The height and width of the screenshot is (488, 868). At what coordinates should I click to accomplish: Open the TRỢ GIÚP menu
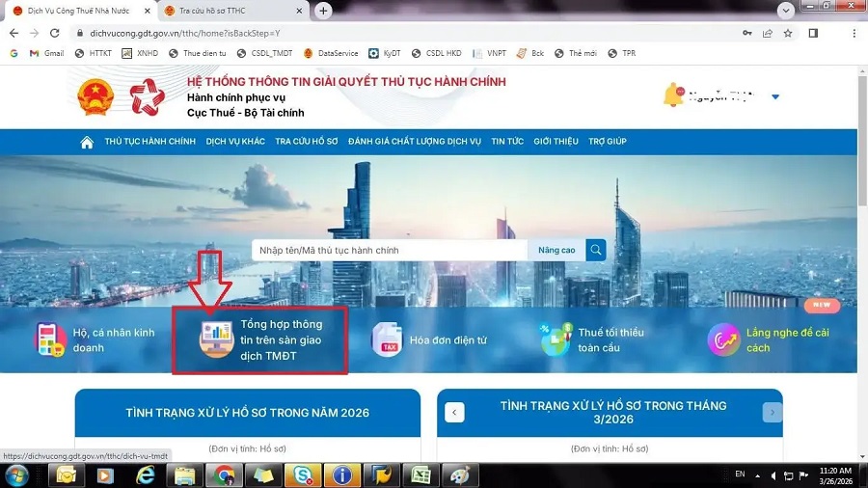click(608, 142)
